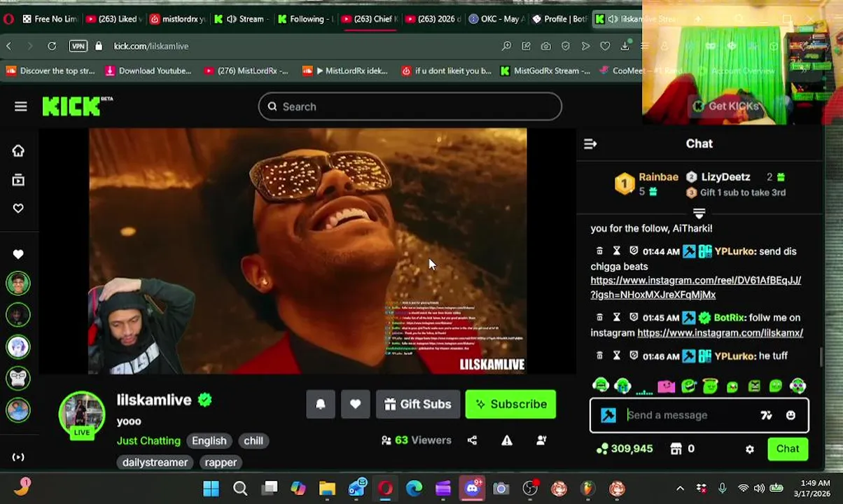Screen dimensions: 843x504
Task: Click the 7TV emote icon in chat input
Action: (x=767, y=415)
